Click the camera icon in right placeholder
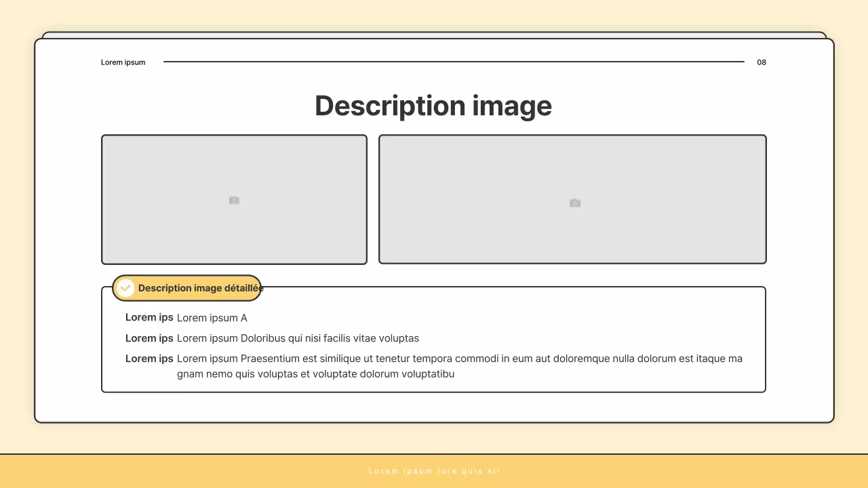Viewport: 868px width, 488px height. [x=575, y=203]
